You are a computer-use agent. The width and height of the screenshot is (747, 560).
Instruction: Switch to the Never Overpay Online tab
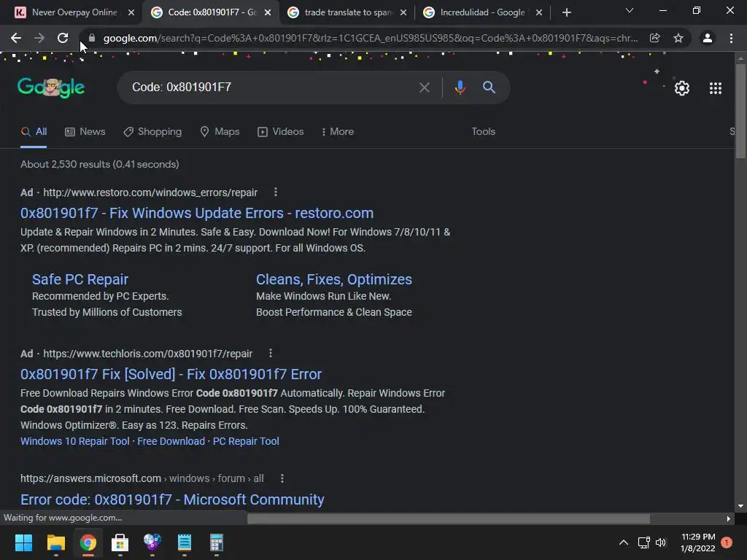[x=75, y=12]
